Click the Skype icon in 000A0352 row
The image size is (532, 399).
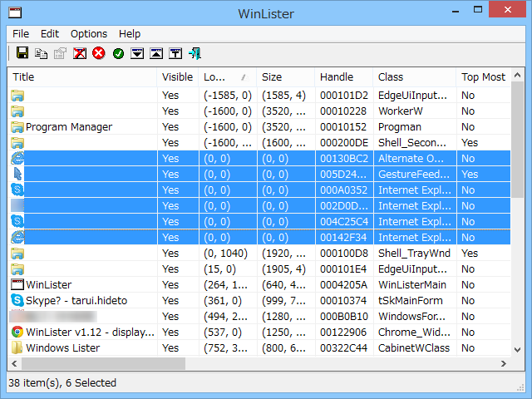tap(17, 190)
